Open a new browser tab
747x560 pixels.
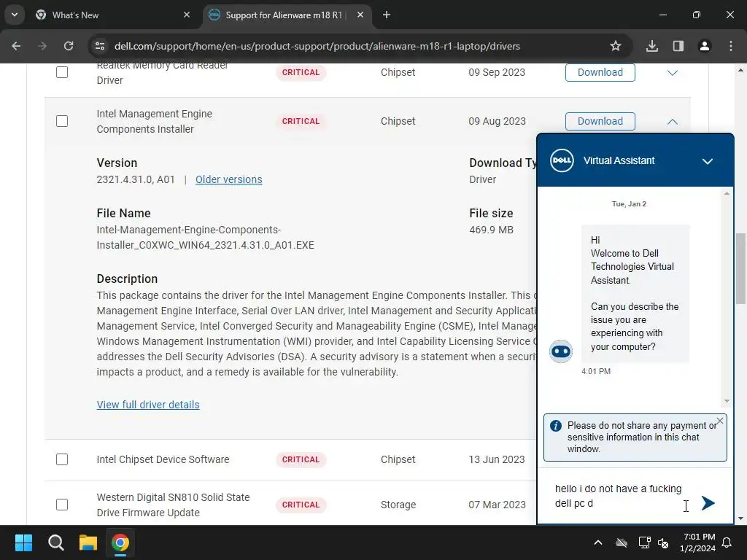(387, 15)
